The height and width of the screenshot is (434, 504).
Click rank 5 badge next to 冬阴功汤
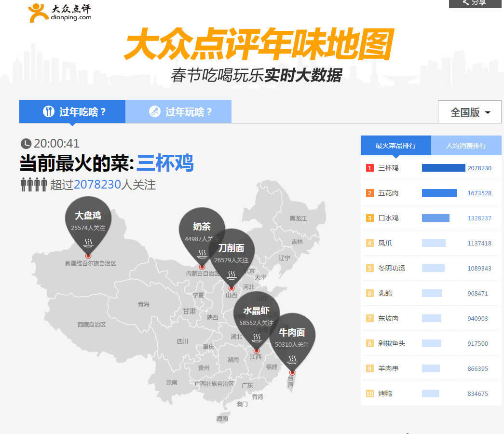369,268
